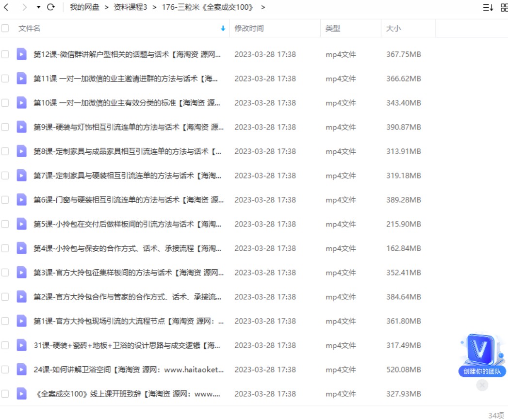Viewport: 508px width, 420px height.
Task: Select file 24课-如何讲解卫浴空间
Action: (128, 370)
